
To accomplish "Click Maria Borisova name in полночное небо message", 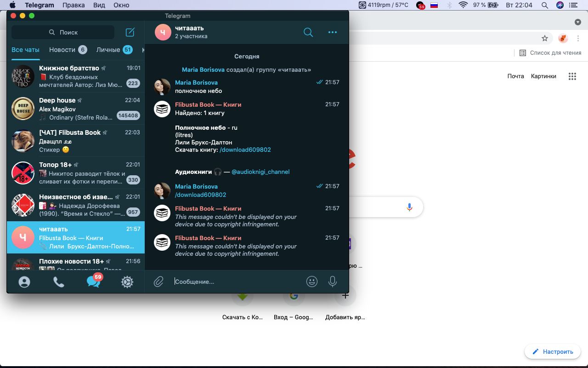I will [196, 82].
